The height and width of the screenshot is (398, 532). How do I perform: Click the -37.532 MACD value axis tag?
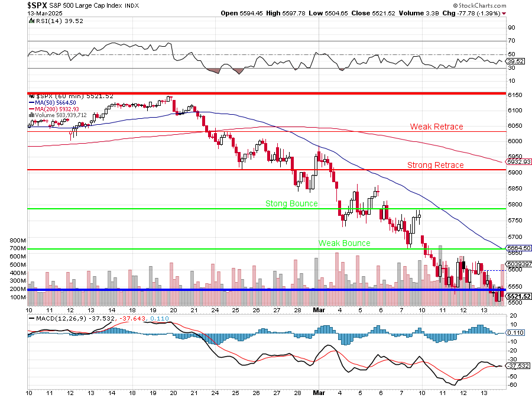(x=518, y=365)
